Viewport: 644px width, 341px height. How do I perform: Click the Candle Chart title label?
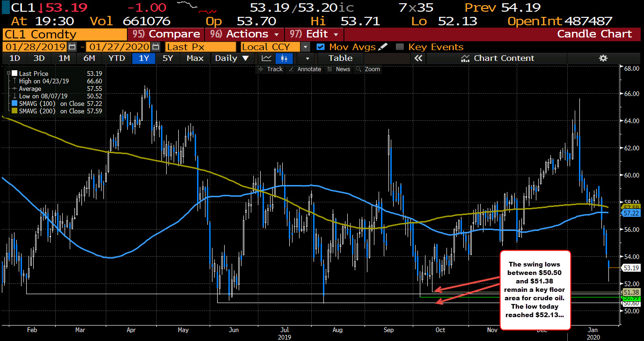pos(594,34)
